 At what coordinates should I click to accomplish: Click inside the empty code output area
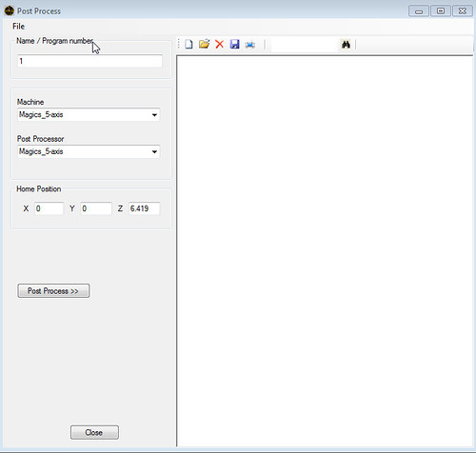[325, 250]
